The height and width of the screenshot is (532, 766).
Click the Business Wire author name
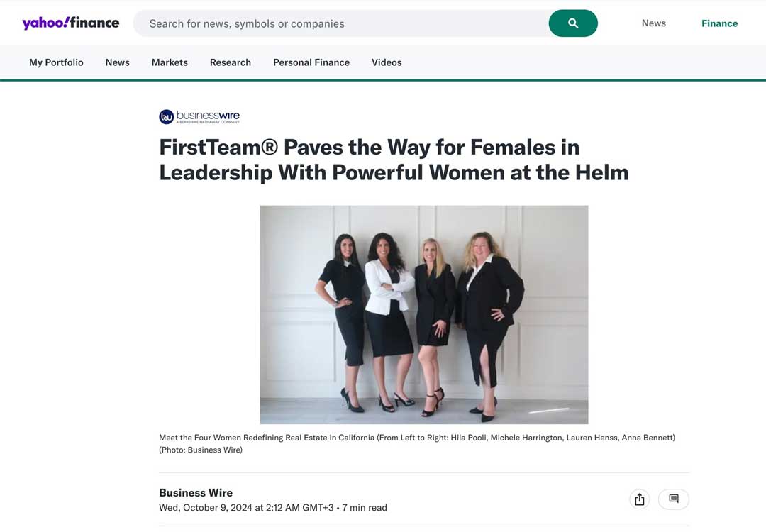point(196,492)
